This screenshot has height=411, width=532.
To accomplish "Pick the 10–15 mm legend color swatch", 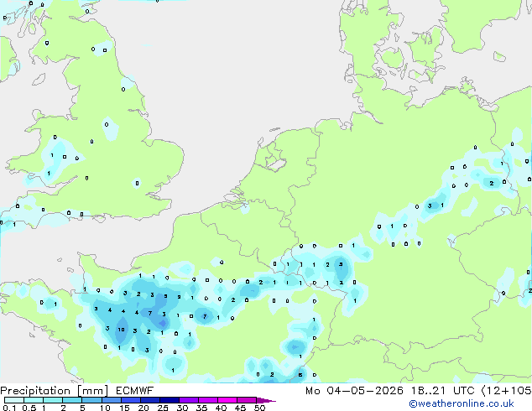I will (x=111, y=400).
